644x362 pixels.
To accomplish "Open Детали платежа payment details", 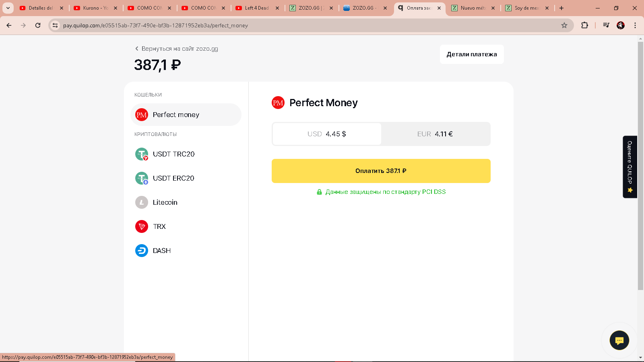I will (471, 54).
